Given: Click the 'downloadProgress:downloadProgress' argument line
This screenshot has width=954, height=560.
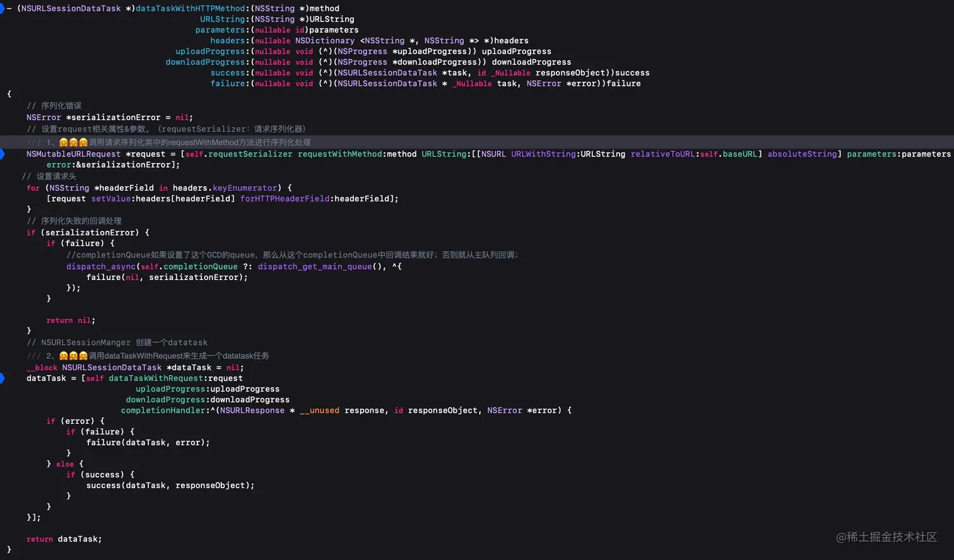Looking at the screenshot, I should tap(208, 400).
